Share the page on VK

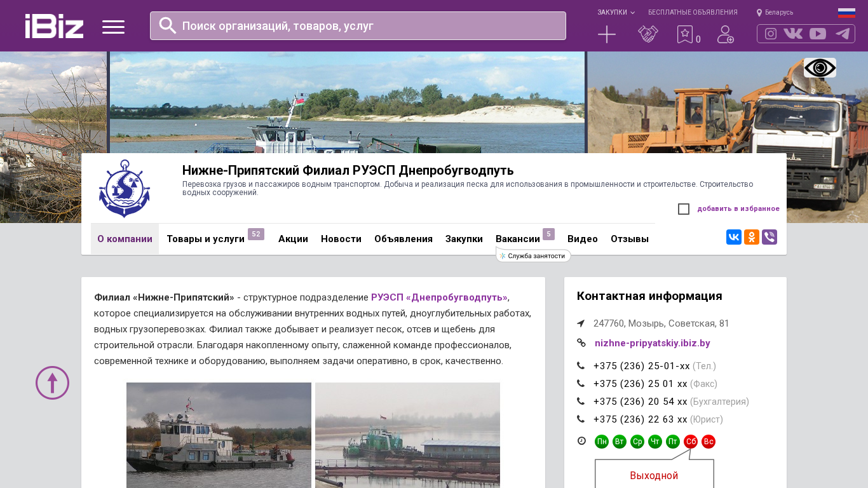pos(734,237)
